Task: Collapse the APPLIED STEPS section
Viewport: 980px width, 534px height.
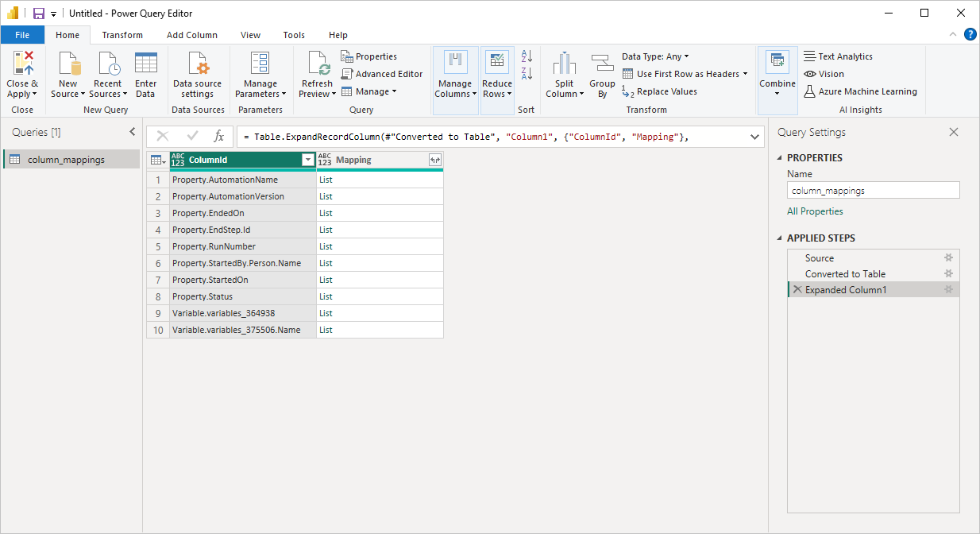Action: (780, 238)
